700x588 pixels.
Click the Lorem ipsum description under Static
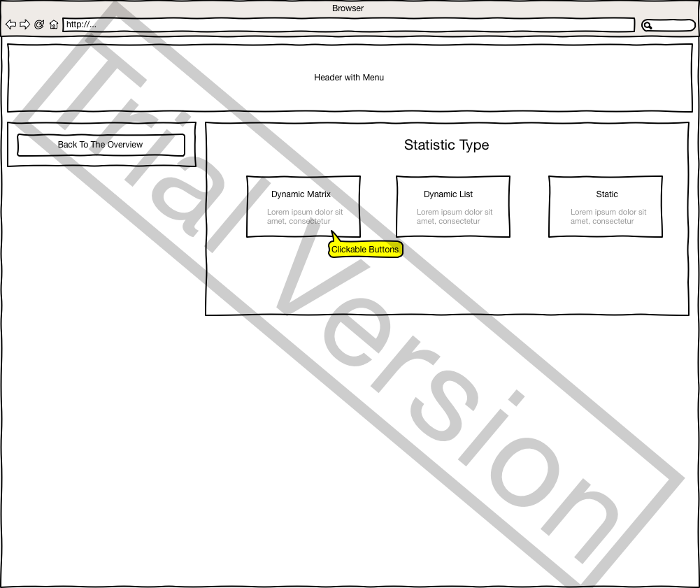click(608, 217)
